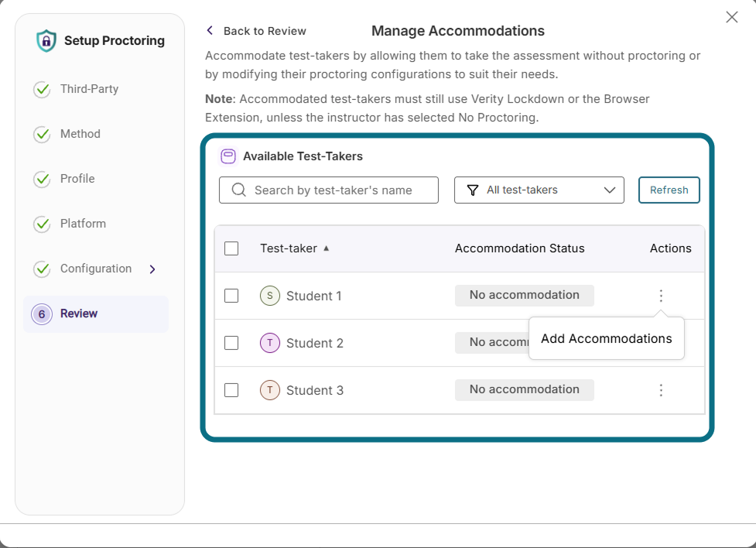The width and height of the screenshot is (756, 548).
Task: Expand the Configuration step chevron
Action: [x=152, y=269]
